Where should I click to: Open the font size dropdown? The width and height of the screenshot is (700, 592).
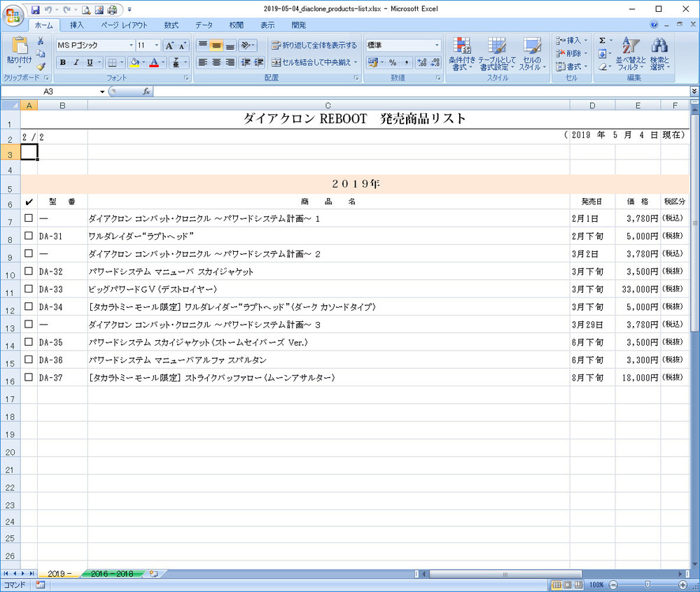(x=156, y=45)
